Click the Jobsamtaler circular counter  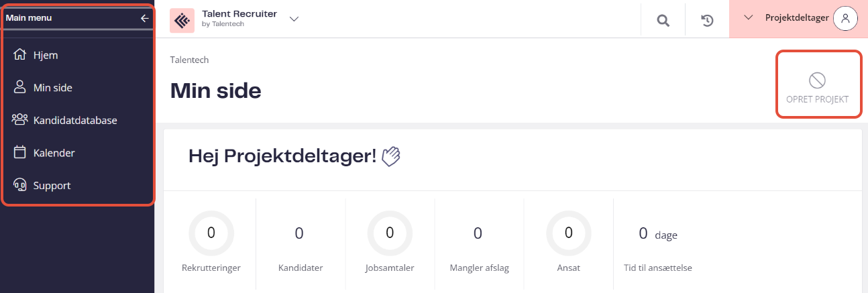390,233
